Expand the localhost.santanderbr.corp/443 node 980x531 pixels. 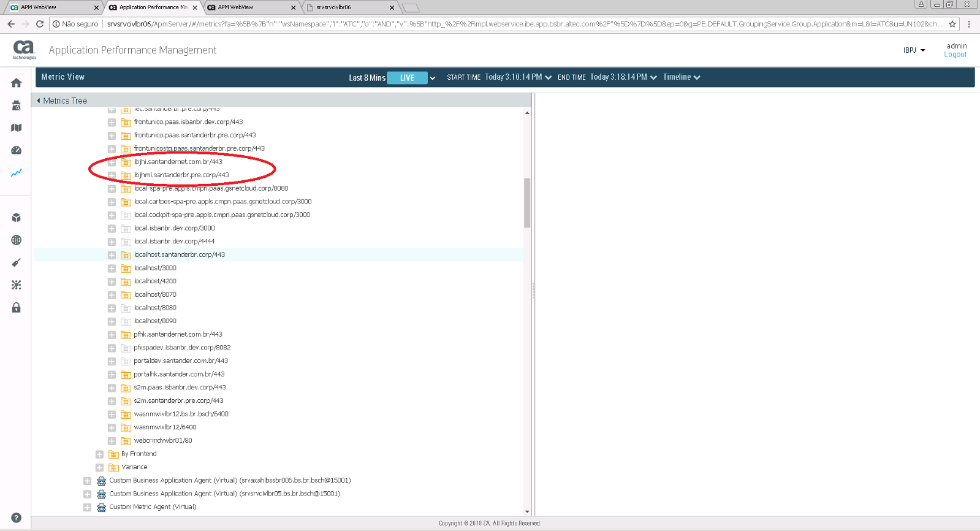coord(112,255)
